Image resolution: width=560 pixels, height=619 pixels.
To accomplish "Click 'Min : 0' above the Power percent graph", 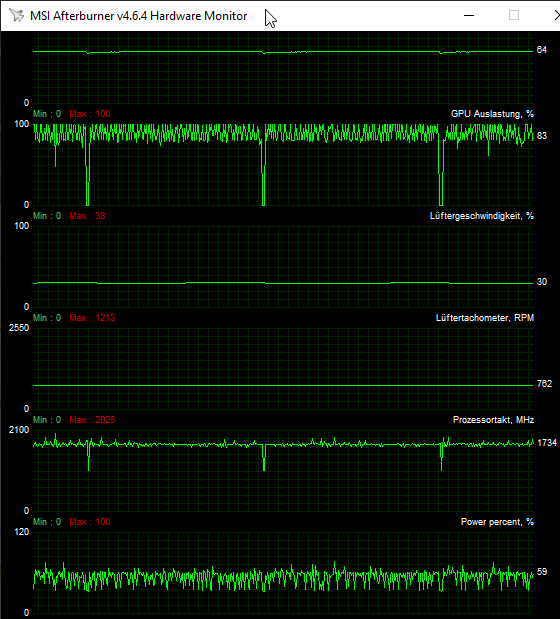I will point(47,522).
